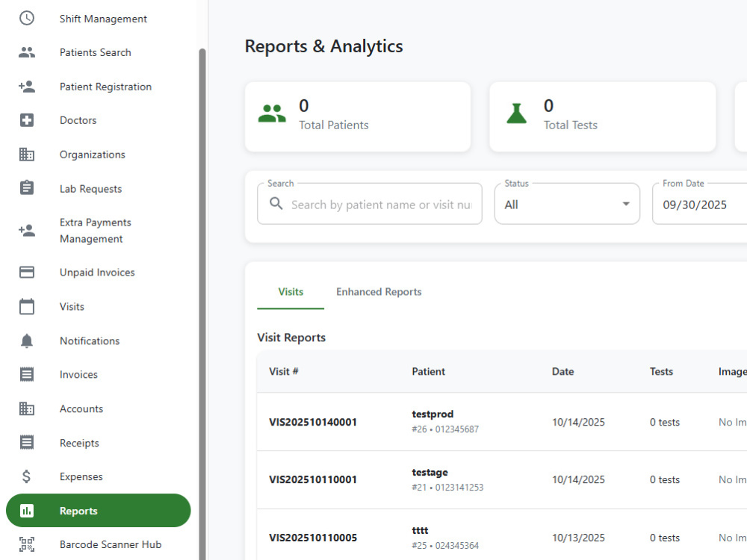The width and height of the screenshot is (747, 560).
Task: Click the Patients Search people icon
Action: coord(27,52)
